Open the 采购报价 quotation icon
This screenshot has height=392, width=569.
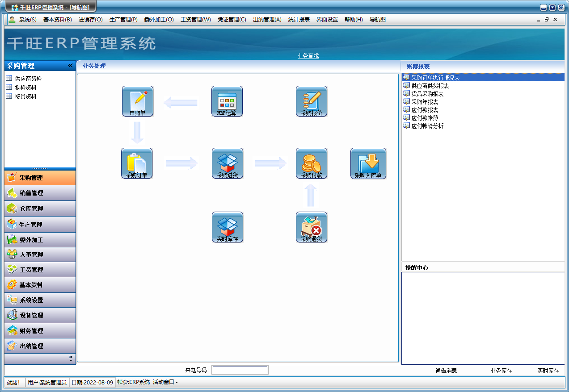[312, 101]
